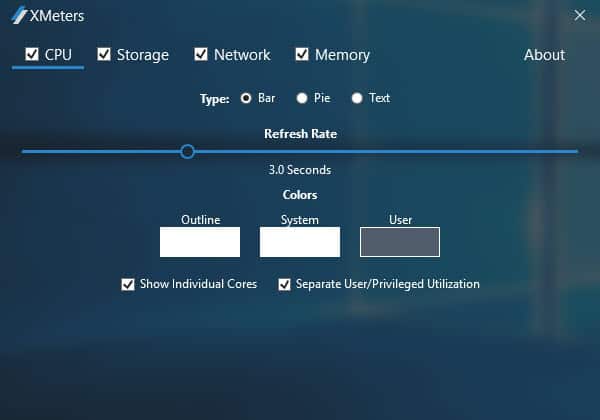Toggle Separate User/Privileged Utilization checkbox
Viewport: 600px width, 420px height.
pyautogui.click(x=284, y=284)
